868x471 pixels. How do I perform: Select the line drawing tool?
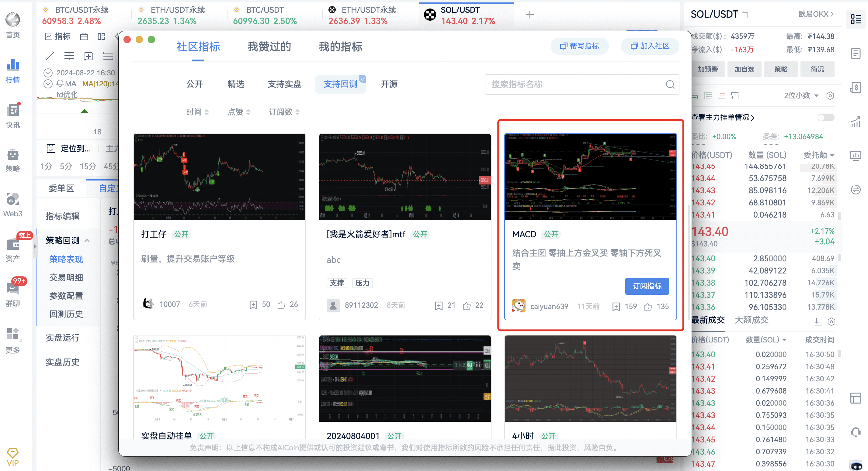click(50, 56)
